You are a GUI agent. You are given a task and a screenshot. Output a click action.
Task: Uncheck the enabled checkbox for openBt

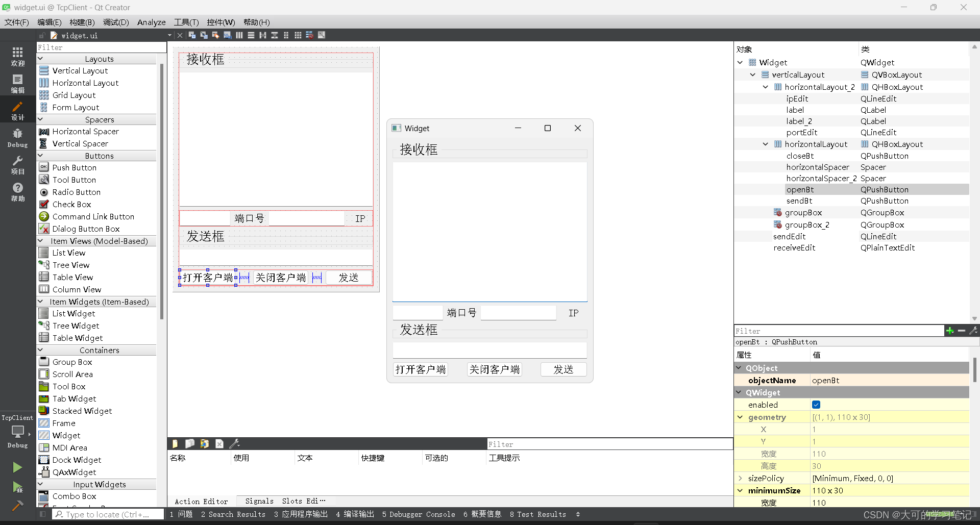(817, 405)
